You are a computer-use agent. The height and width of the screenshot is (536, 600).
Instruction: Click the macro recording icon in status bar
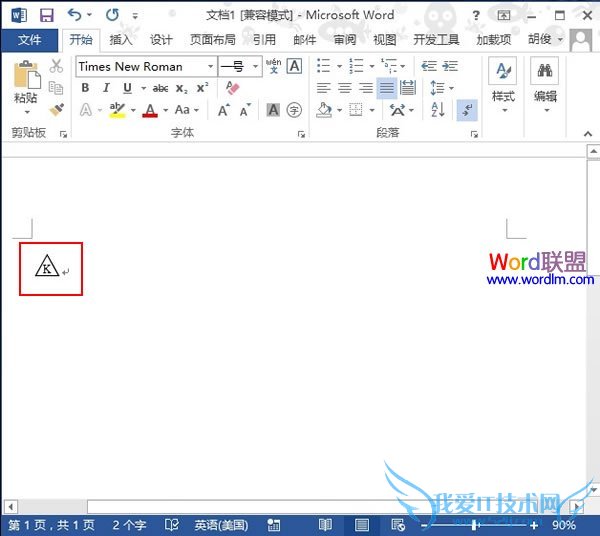point(274,525)
